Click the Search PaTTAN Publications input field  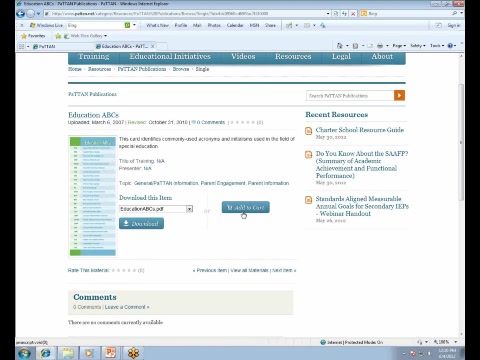350,95
